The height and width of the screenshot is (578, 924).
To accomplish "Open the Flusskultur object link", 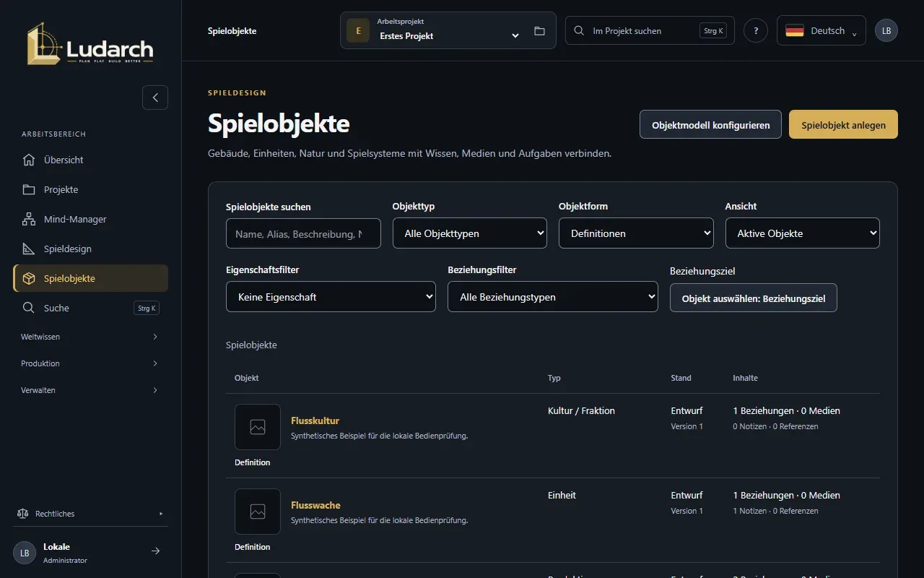I will [x=315, y=420].
